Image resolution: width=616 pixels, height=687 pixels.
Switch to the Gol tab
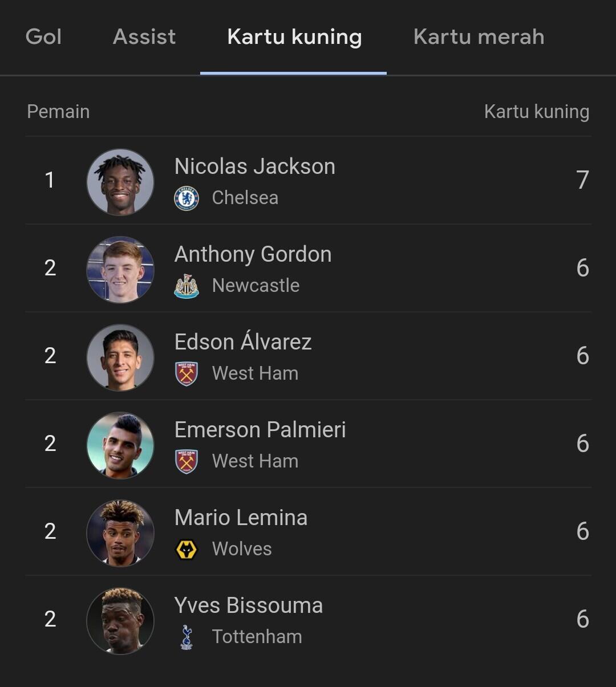pos(43,37)
